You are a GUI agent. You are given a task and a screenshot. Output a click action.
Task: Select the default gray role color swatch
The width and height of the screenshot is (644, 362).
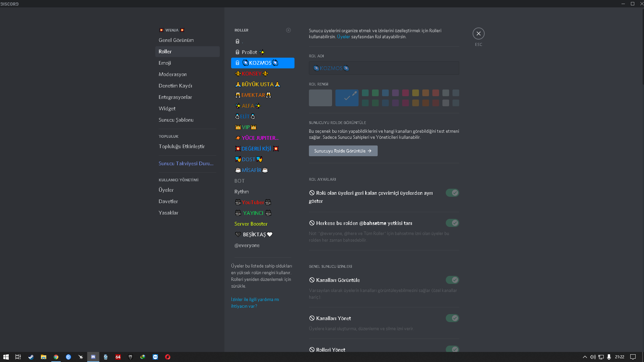(x=320, y=98)
